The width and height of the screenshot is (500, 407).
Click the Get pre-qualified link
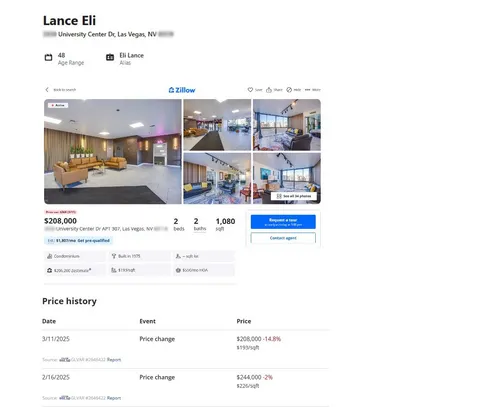(94, 240)
